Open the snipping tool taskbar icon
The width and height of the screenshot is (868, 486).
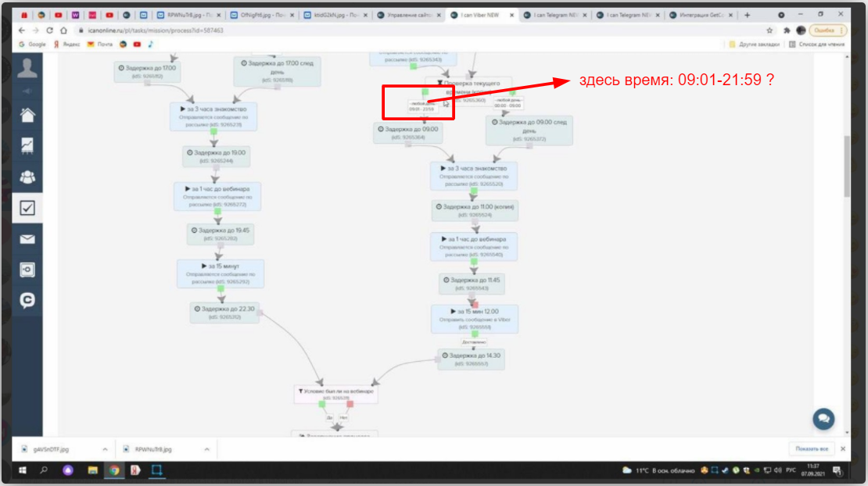[156, 470]
